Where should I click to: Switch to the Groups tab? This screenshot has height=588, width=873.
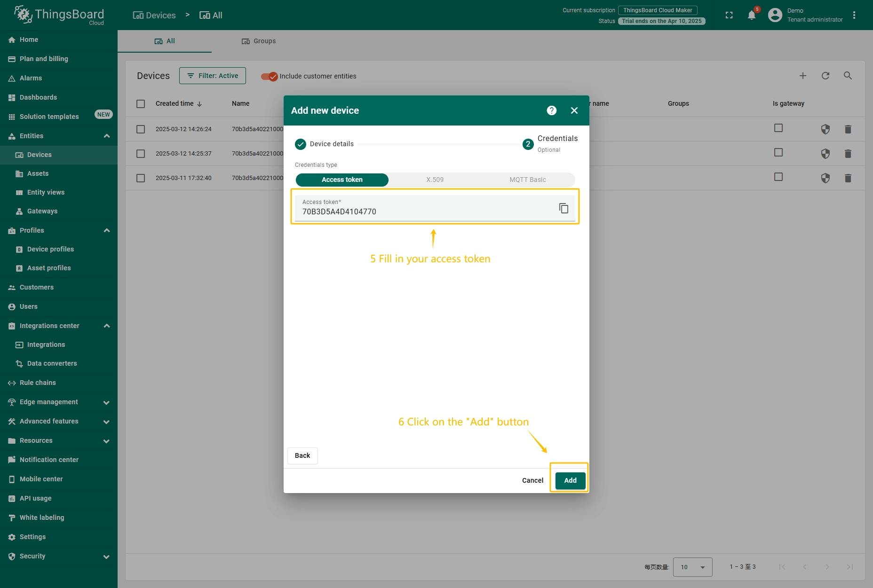click(x=259, y=41)
